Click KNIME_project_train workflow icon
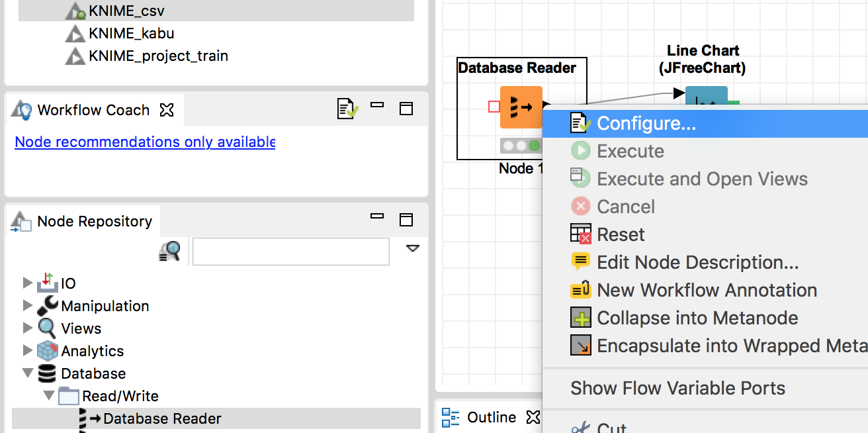The height and width of the screenshot is (433, 868). pyautogui.click(x=75, y=56)
